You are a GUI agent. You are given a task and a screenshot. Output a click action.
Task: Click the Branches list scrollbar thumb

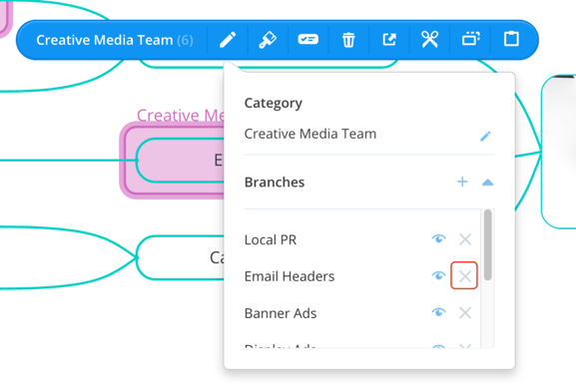tap(488, 244)
